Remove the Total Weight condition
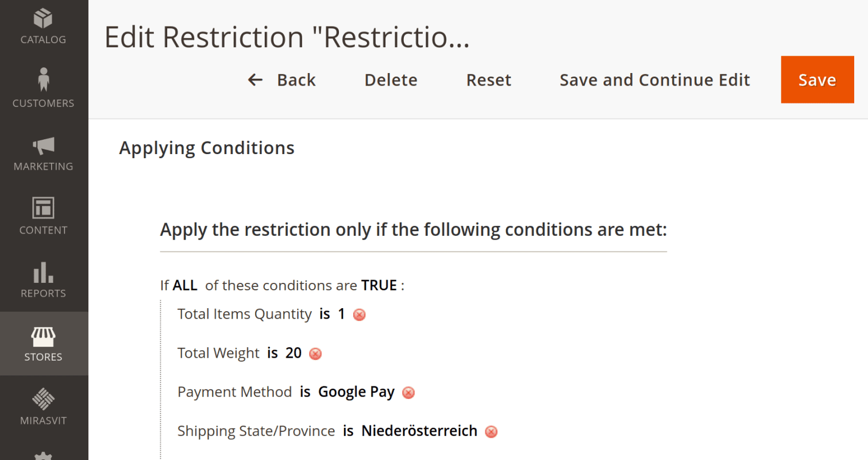 click(x=315, y=354)
